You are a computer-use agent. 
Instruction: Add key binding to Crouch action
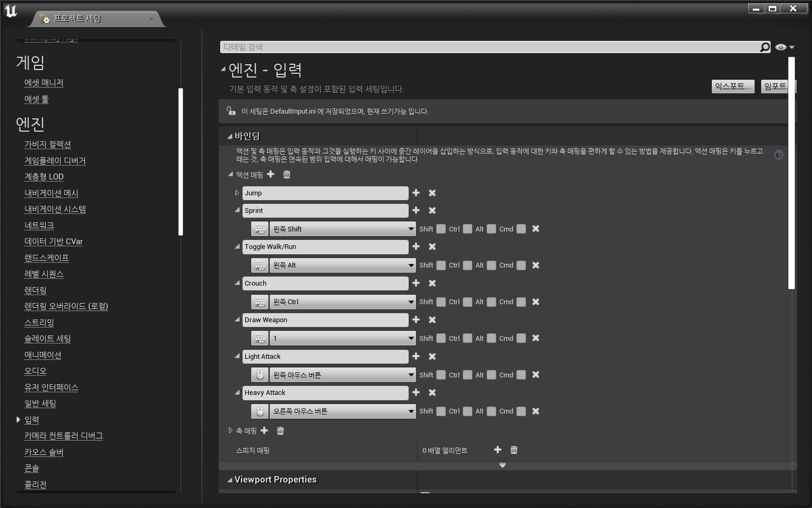(416, 283)
